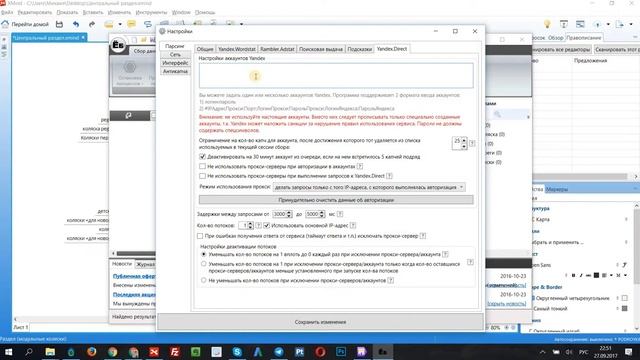The image size is (640, 360).
Task: Open Telegram from the taskbar
Action: pos(279,352)
